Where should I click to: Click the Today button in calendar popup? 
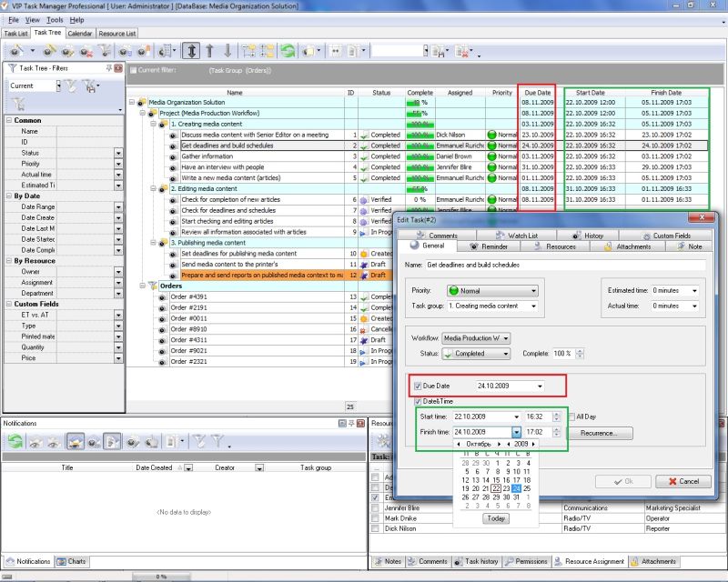pyautogui.click(x=495, y=518)
